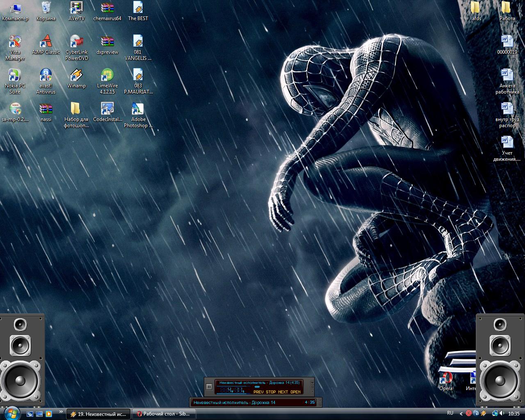Click the Winamp tray icon

tap(484, 413)
